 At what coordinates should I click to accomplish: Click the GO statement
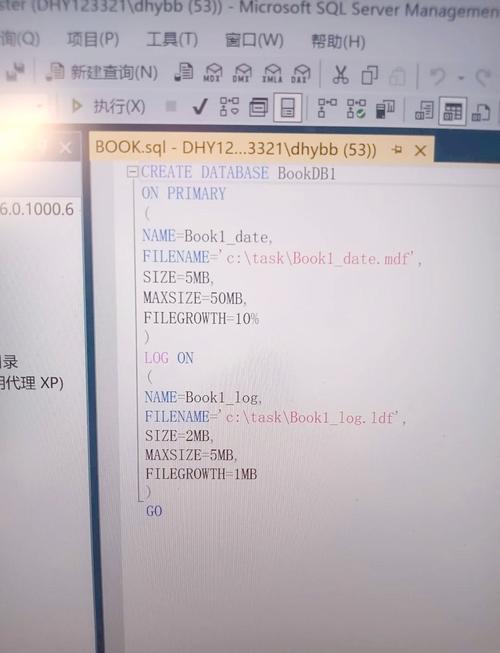coord(154,511)
